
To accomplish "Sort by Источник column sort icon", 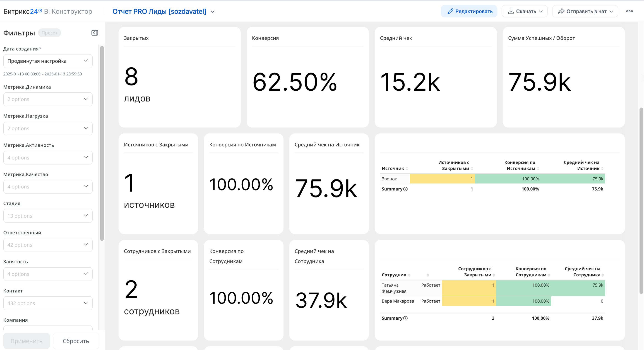I will pos(407,169).
